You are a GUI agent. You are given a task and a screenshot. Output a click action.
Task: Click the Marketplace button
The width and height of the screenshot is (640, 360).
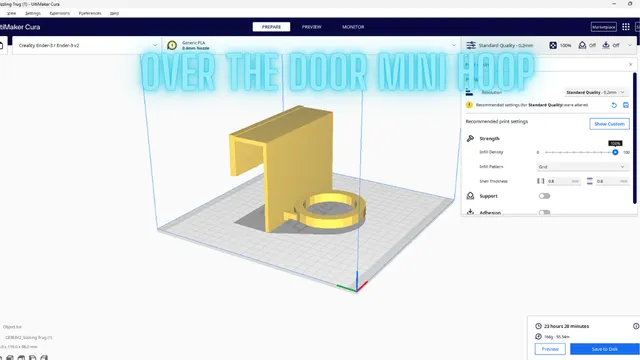[604, 27]
